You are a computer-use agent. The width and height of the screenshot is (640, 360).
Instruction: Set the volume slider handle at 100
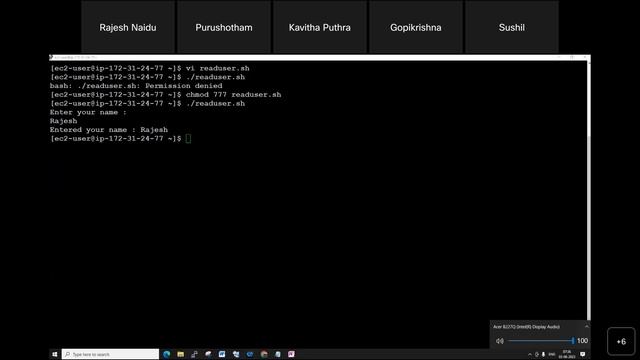coord(573,340)
